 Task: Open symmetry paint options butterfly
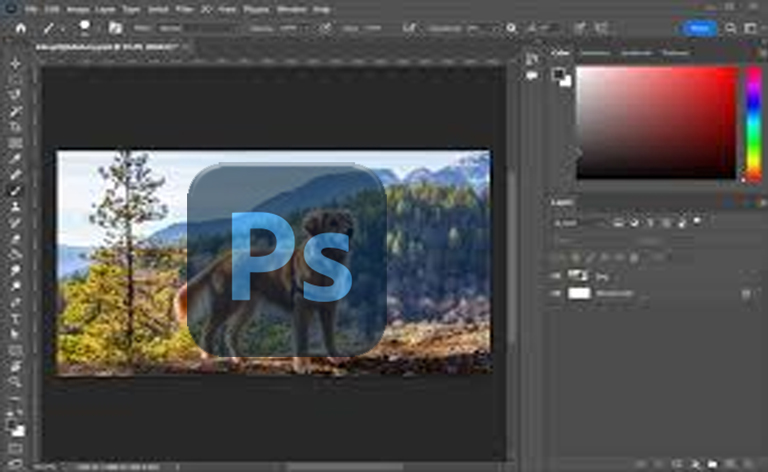click(601, 28)
